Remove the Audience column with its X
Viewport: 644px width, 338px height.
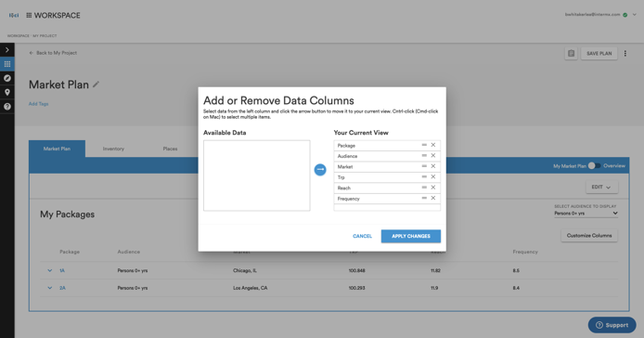pyautogui.click(x=433, y=156)
